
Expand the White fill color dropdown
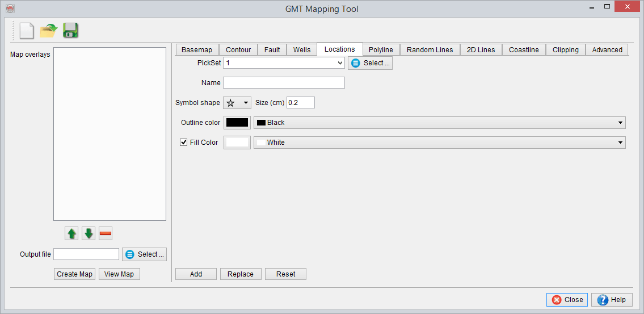tap(439, 143)
